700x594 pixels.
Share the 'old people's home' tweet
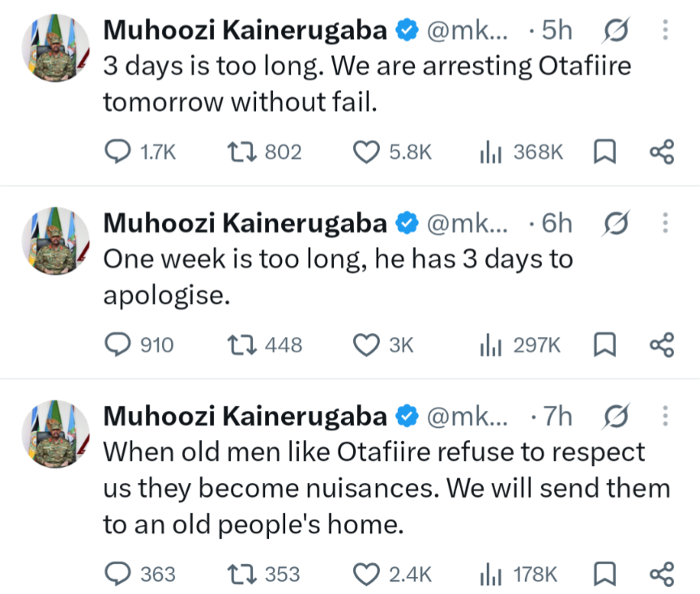pyautogui.click(x=662, y=574)
